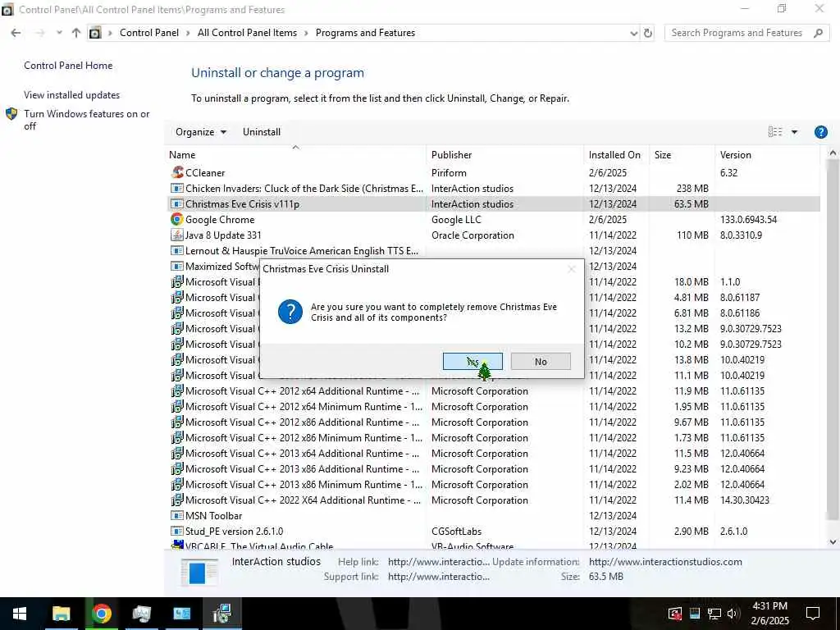Go back with the back arrow

16,33
